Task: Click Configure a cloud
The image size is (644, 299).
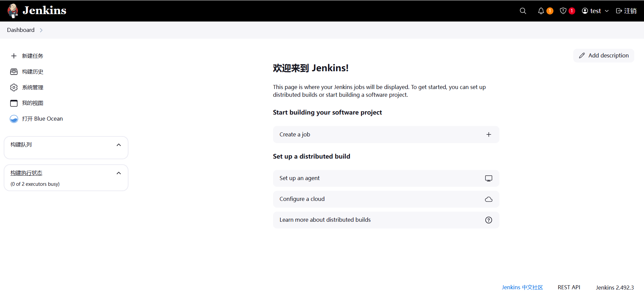Action: [386, 199]
